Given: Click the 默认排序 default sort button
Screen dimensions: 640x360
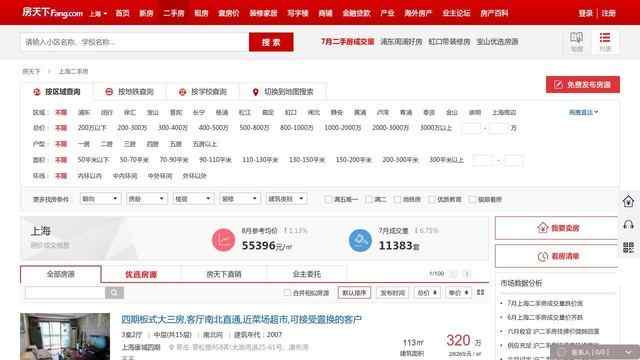Looking at the screenshot, I should point(354,293).
